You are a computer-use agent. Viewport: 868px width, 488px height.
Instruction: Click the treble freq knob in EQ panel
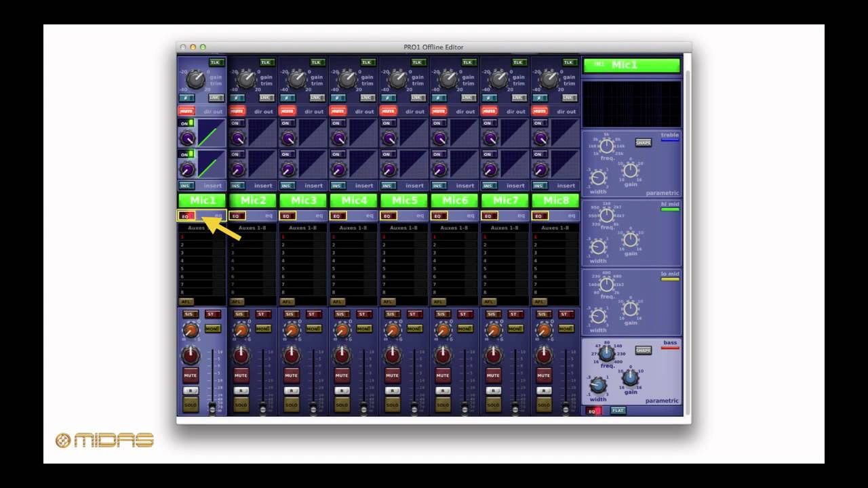tap(606, 146)
